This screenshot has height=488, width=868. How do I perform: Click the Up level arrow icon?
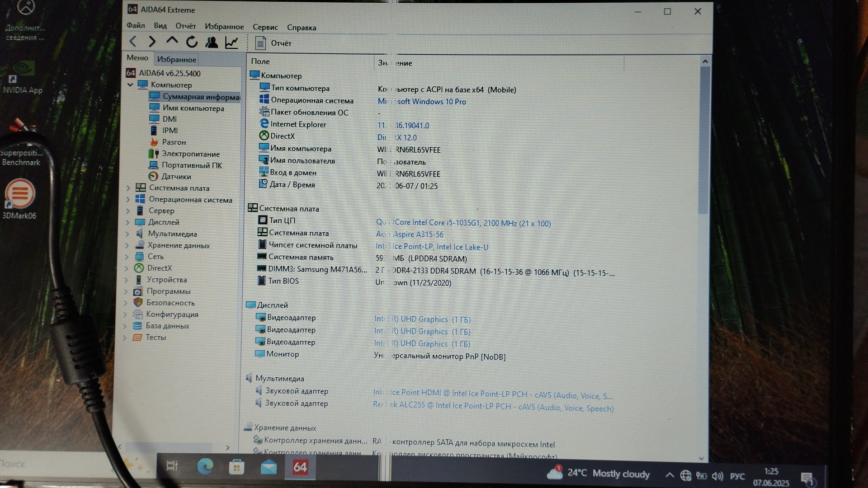coord(172,41)
